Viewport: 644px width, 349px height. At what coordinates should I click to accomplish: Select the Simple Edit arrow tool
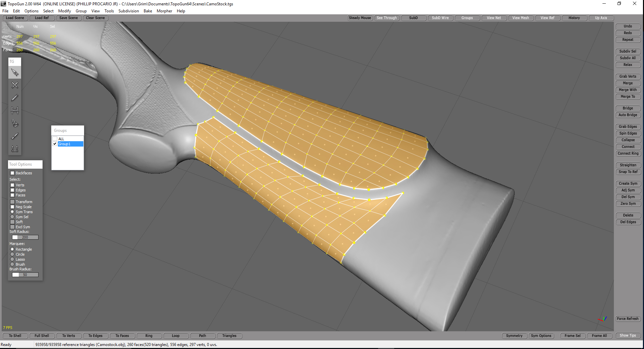tap(15, 72)
